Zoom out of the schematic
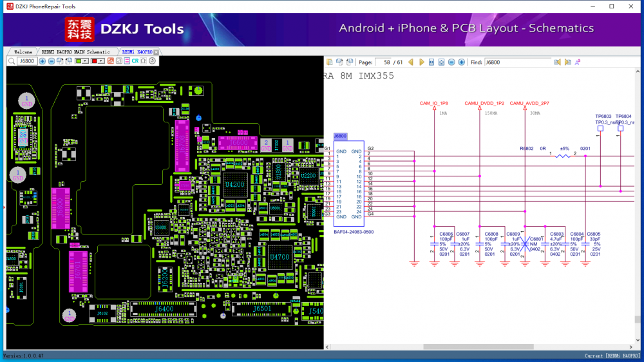644x362 pixels. pos(451,62)
